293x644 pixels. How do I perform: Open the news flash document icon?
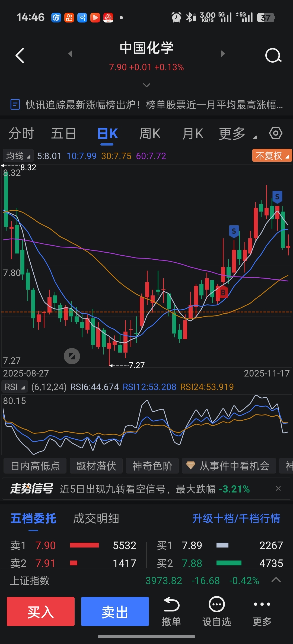click(15, 104)
